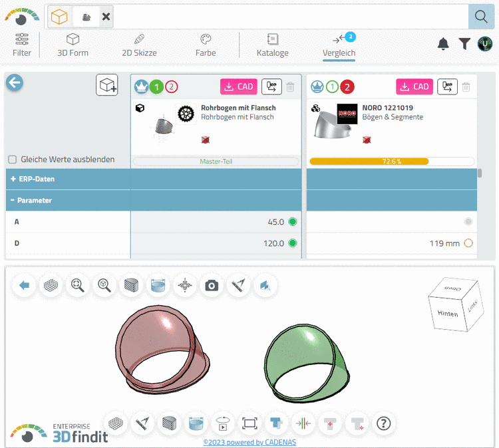
Task: Start the rotation animation play icon
Action: click(223, 423)
